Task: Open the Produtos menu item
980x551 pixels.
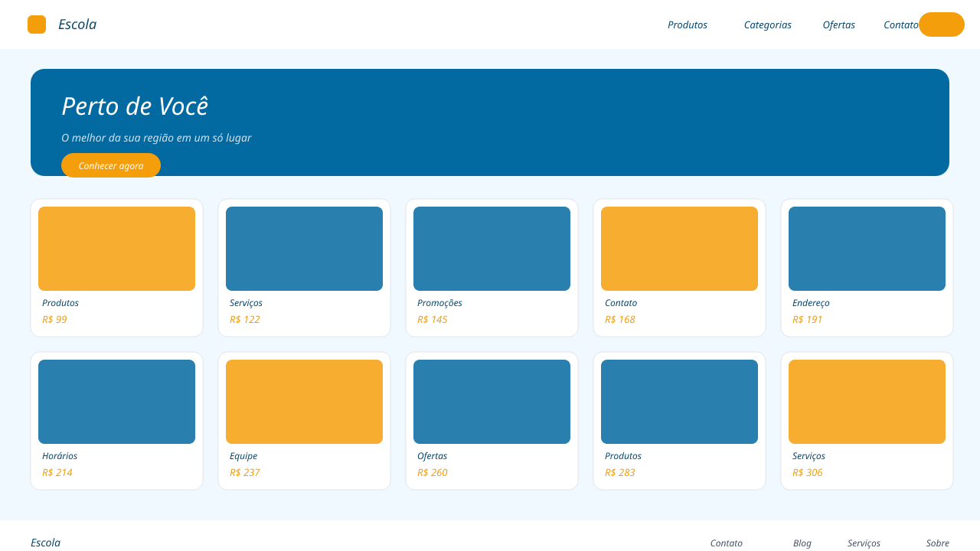Action: coord(688,24)
